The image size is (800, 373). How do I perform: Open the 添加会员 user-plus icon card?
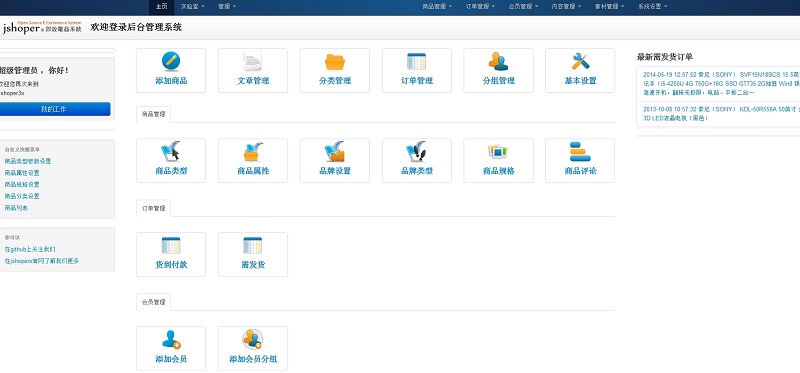(x=171, y=349)
